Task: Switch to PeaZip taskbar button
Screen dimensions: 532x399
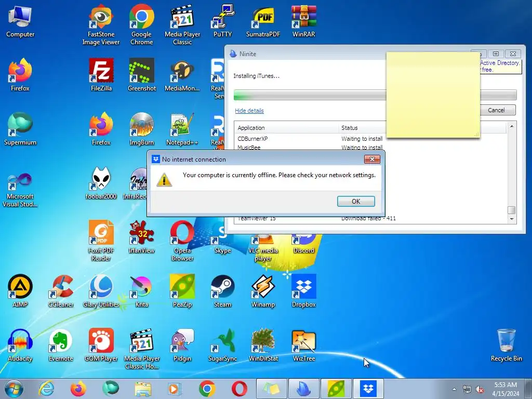Action: click(x=336, y=389)
